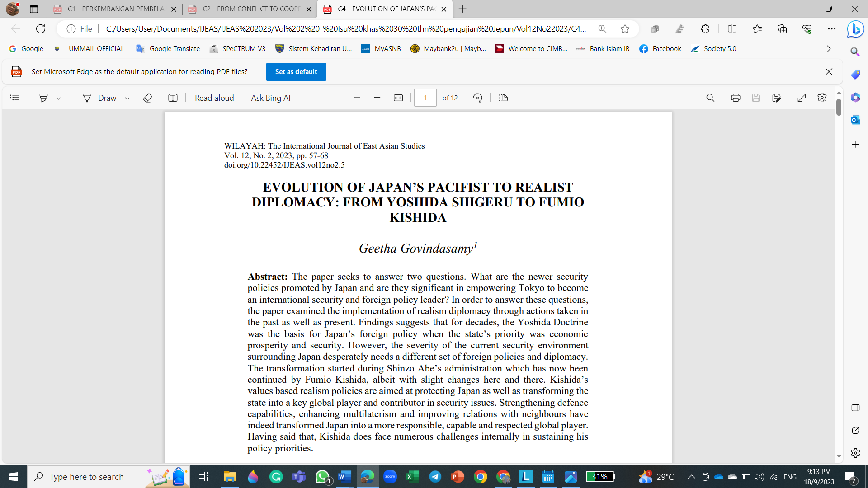
Task: Open the Collections panel
Action: coord(782,29)
